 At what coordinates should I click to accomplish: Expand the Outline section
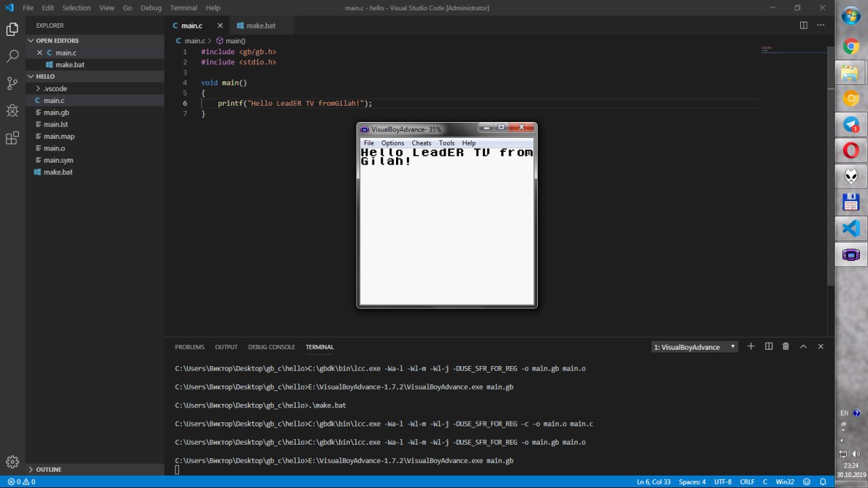[95, 469]
